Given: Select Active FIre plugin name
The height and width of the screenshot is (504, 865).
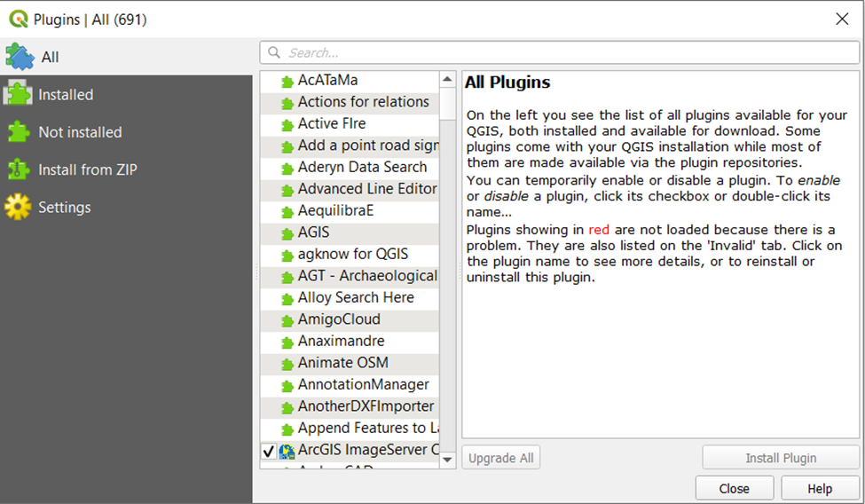Looking at the screenshot, I should coord(332,123).
